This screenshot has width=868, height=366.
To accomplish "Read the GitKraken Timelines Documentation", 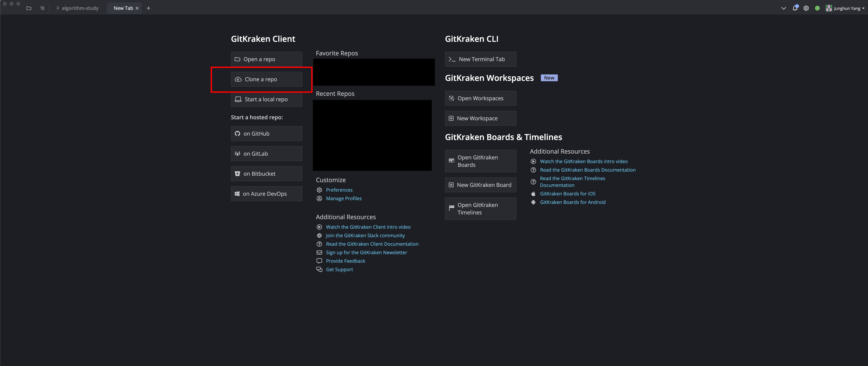I will (572, 182).
